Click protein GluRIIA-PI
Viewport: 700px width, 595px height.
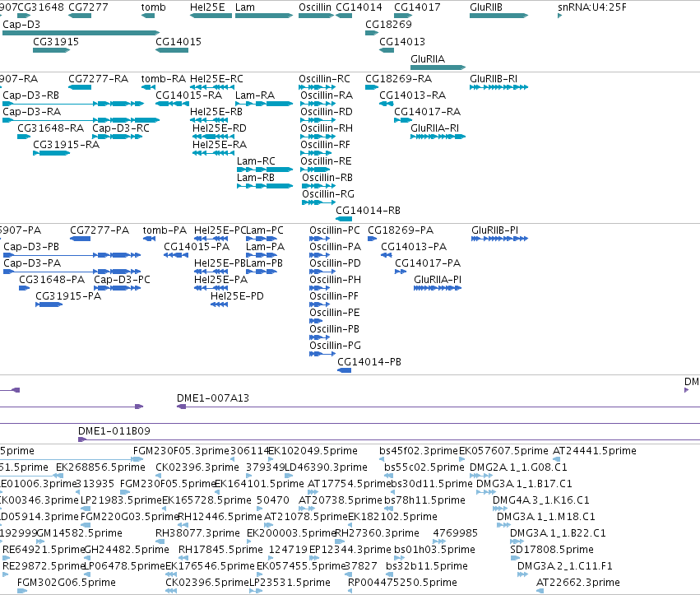[438, 280]
